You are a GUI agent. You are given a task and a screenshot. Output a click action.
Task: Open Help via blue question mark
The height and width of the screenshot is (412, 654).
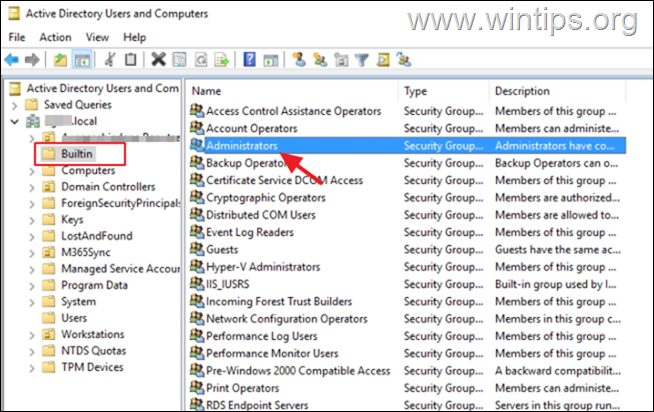pyautogui.click(x=249, y=60)
